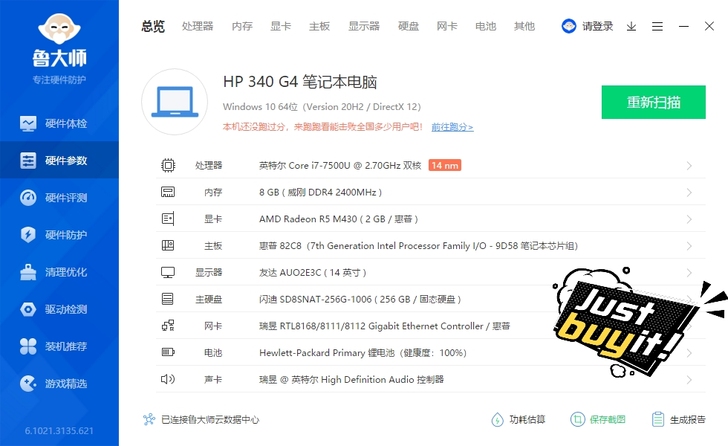Viewport: 728px width, 446px height.
Task: Click the download arrow icon in title bar
Action: click(x=631, y=26)
